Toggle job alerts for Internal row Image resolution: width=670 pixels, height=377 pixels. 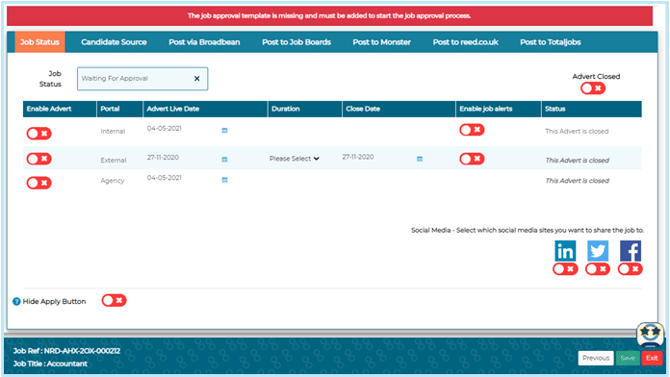click(x=472, y=130)
